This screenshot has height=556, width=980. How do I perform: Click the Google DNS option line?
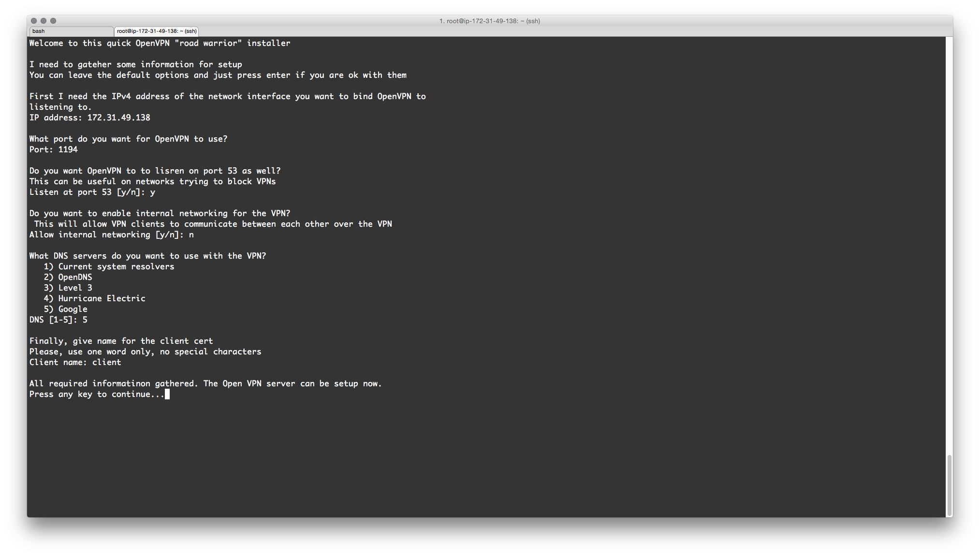tap(66, 309)
